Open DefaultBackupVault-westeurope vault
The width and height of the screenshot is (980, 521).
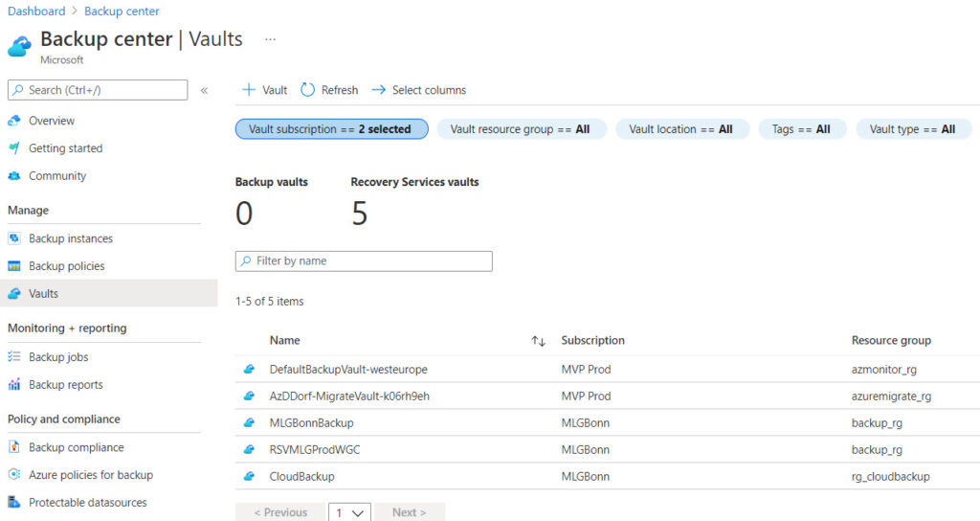point(348,369)
